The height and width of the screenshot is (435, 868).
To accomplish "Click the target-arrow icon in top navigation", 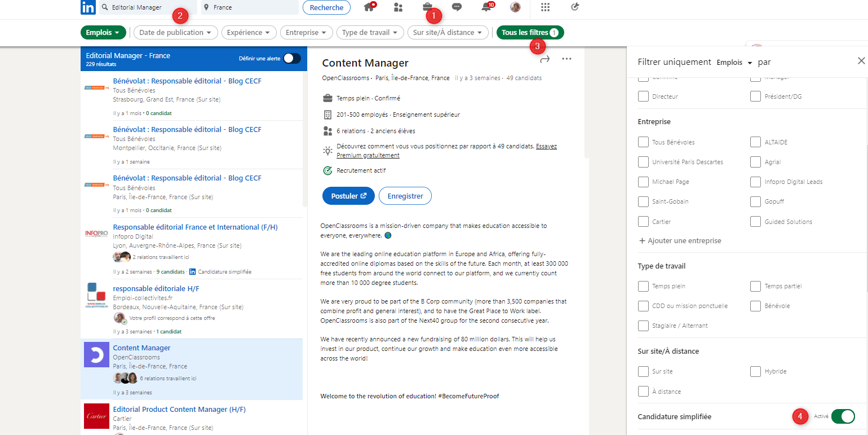I will pyautogui.click(x=575, y=7).
